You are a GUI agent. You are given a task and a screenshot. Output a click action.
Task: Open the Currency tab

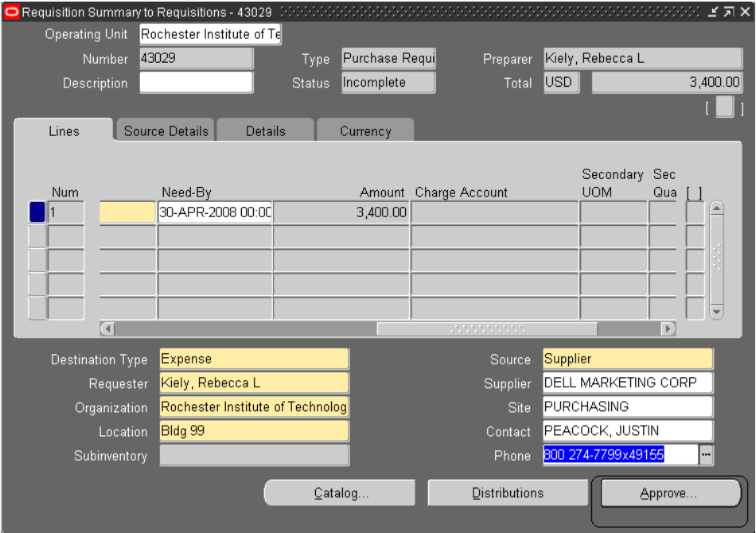tap(364, 131)
